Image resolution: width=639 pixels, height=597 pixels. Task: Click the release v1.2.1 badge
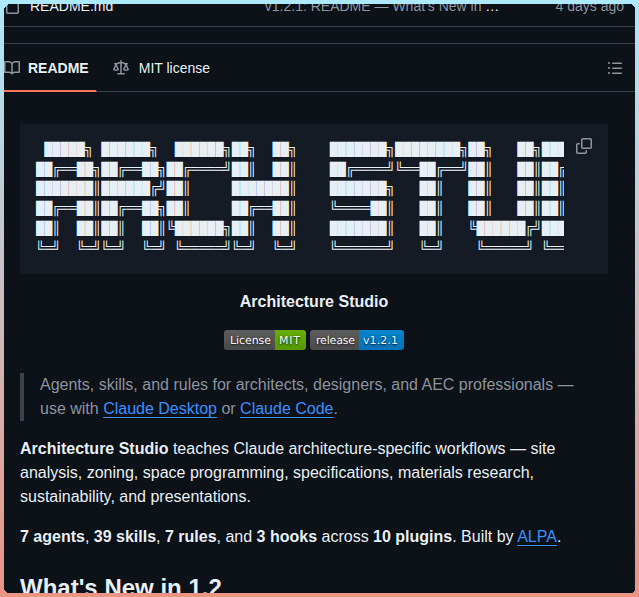click(357, 340)
